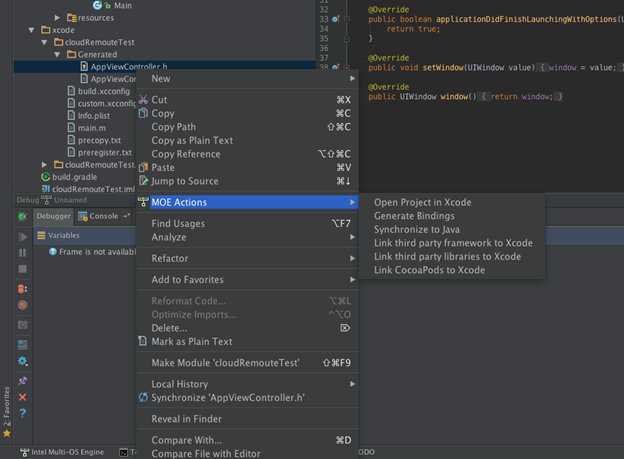
Task: Open View Breakpoints red double-dot icon
Action: point(23,289)
